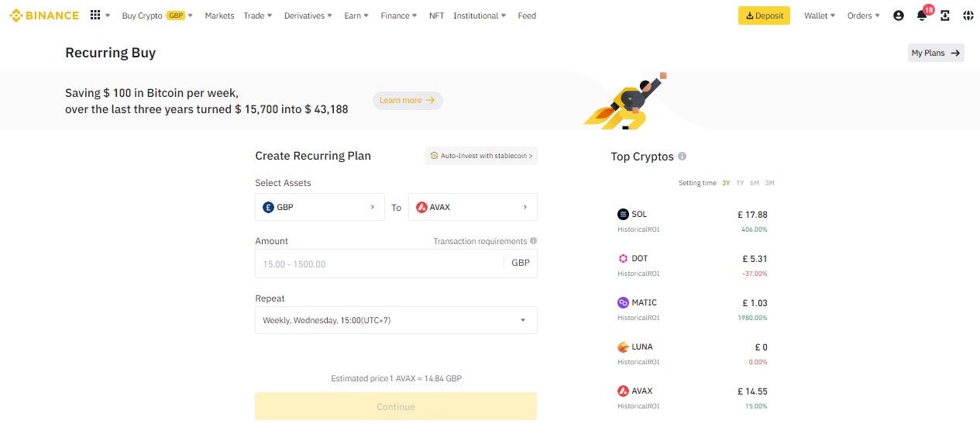This screenshot has height=448, width=980.
Task: Select the 3M setting time
Action: point(769,183)
